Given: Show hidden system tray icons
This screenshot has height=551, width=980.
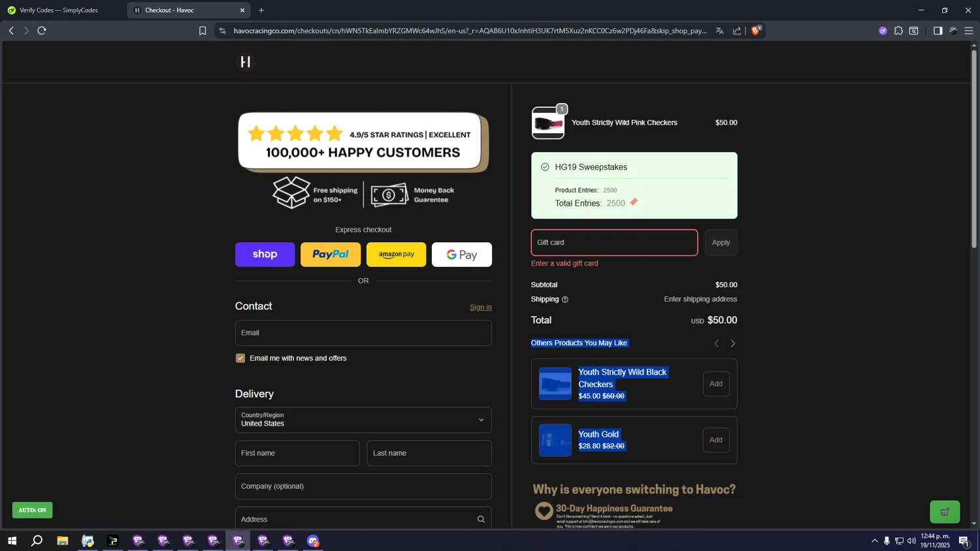Looking at the screenshot, I should 875,541.
